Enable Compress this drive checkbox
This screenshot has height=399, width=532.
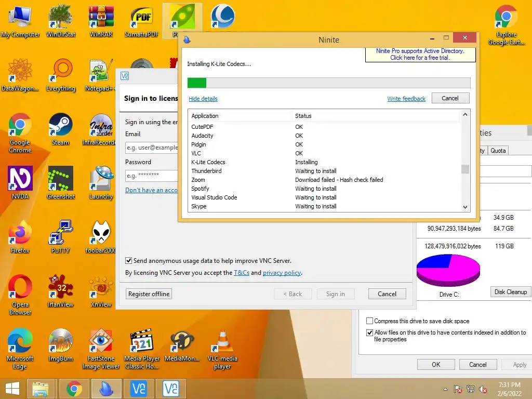[x=370, y=321]
